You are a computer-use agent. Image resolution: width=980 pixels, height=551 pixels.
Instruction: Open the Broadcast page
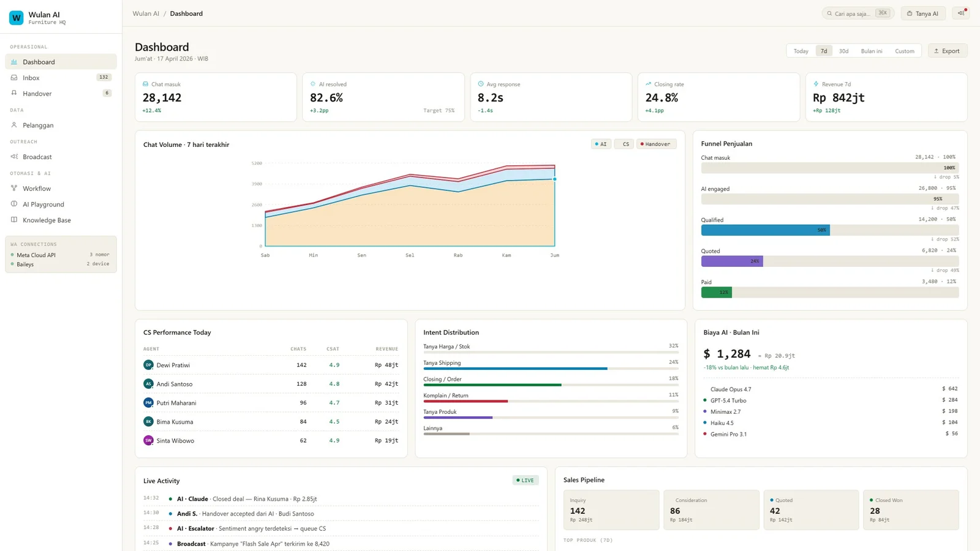[x=37, y=156]
